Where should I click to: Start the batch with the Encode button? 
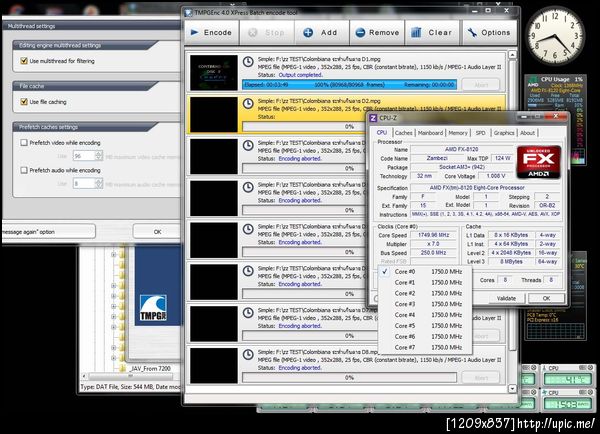coord(212,33)
